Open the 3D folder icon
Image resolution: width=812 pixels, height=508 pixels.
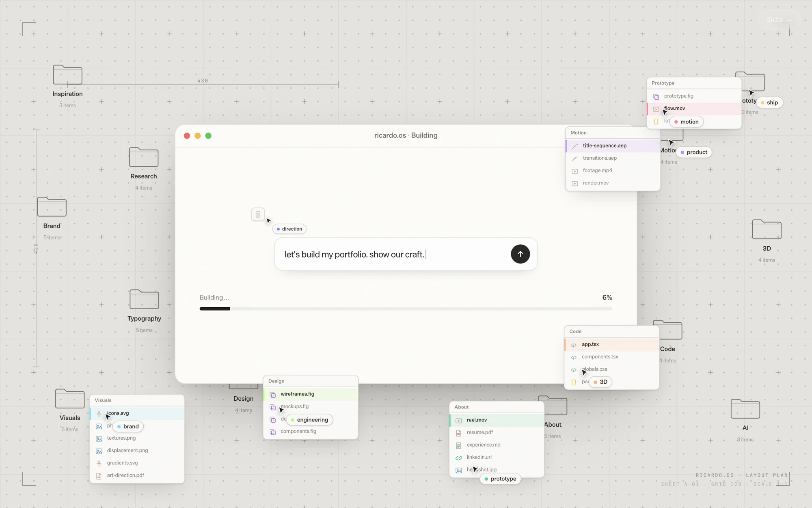coord(767,230)
